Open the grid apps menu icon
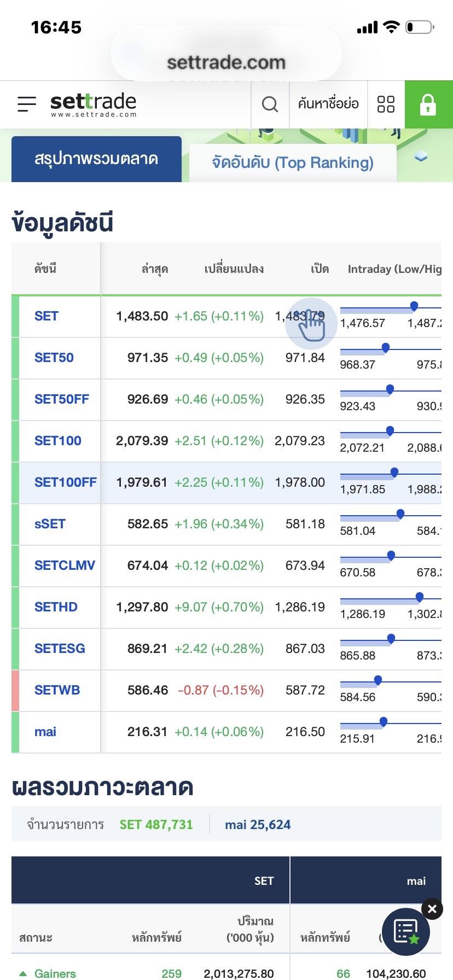This screenshot has height=980, width=453. click(386, 104)
